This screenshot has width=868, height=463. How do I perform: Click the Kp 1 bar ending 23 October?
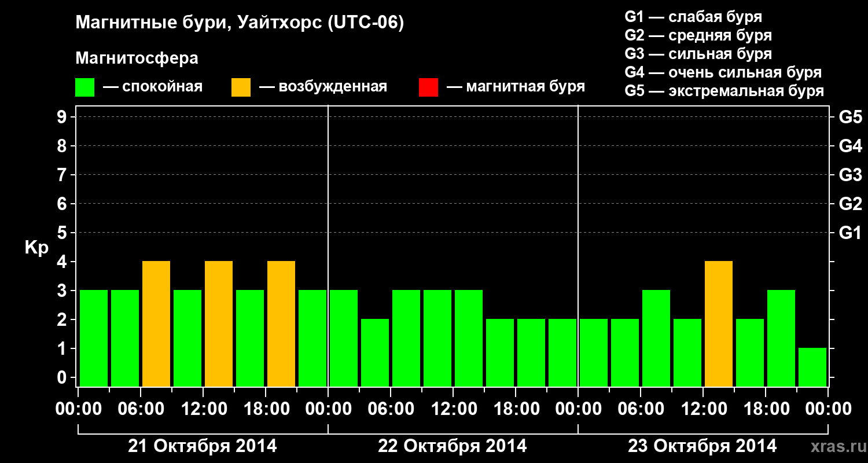[x=812, y=367]
